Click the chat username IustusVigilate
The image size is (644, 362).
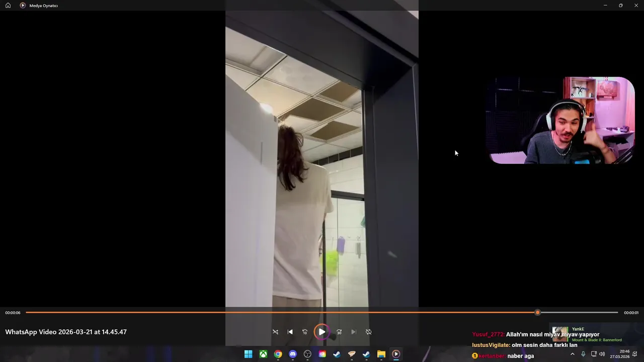tap(491, 345)
